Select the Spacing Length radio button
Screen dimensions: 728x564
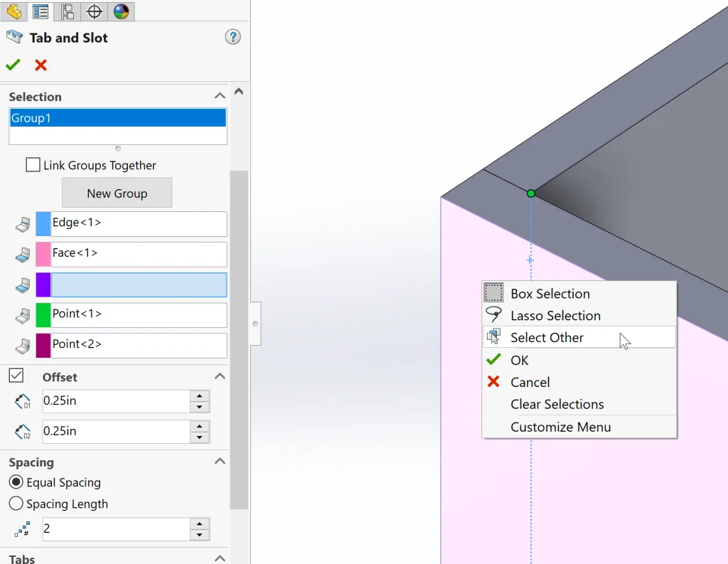point(16,504)
